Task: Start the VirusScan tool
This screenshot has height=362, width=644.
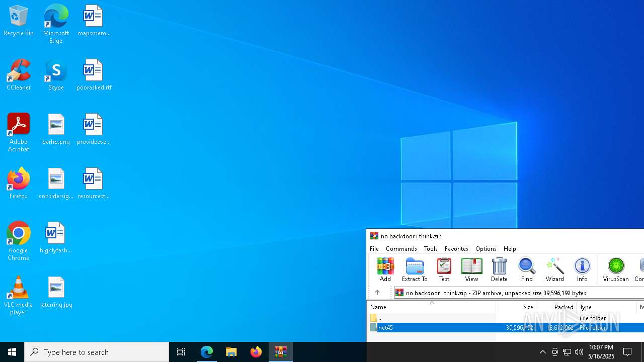Action: click(x=616, y=269)
